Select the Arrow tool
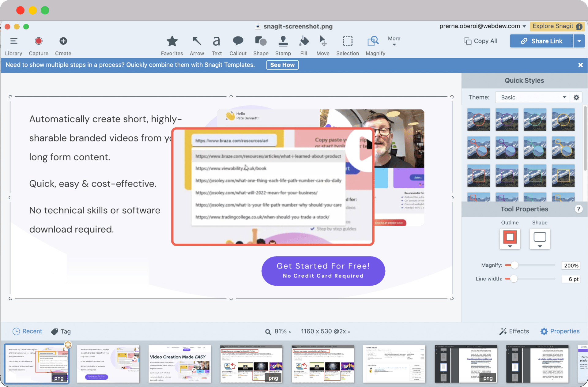Image resolution: width=588 pixels, height=387 pixels. (x=197, y=45)
